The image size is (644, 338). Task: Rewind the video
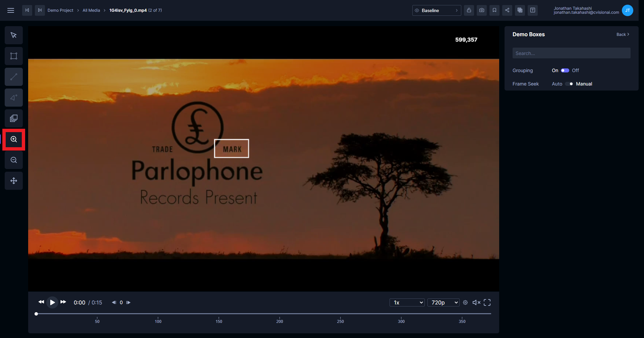[x=41, y=302]
